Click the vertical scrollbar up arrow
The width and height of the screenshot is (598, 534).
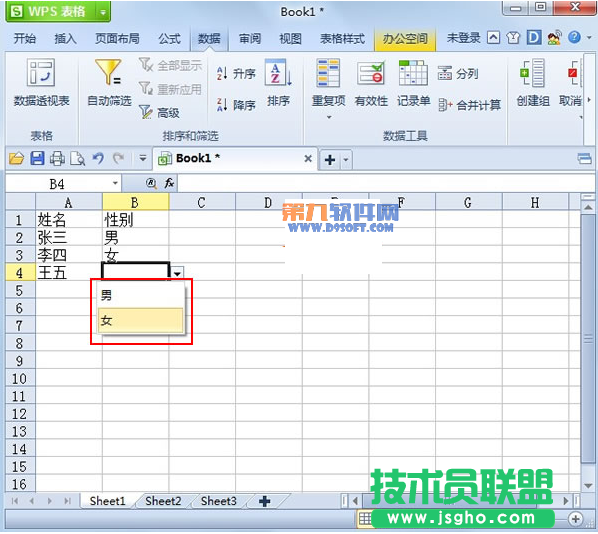(588, 207)
